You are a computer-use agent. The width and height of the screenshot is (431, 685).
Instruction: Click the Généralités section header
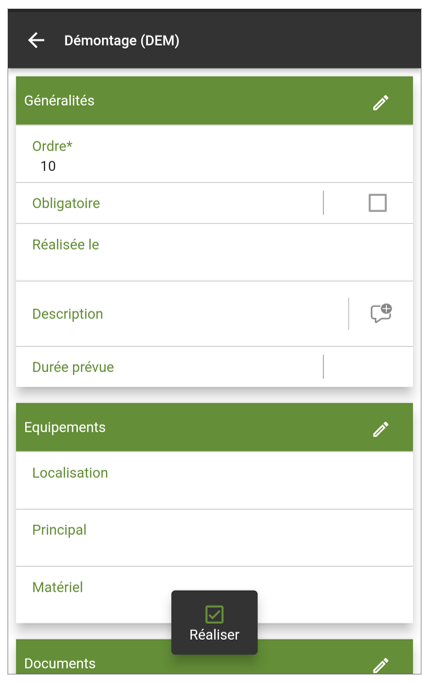pyautogui.click(x=214, y=100)
